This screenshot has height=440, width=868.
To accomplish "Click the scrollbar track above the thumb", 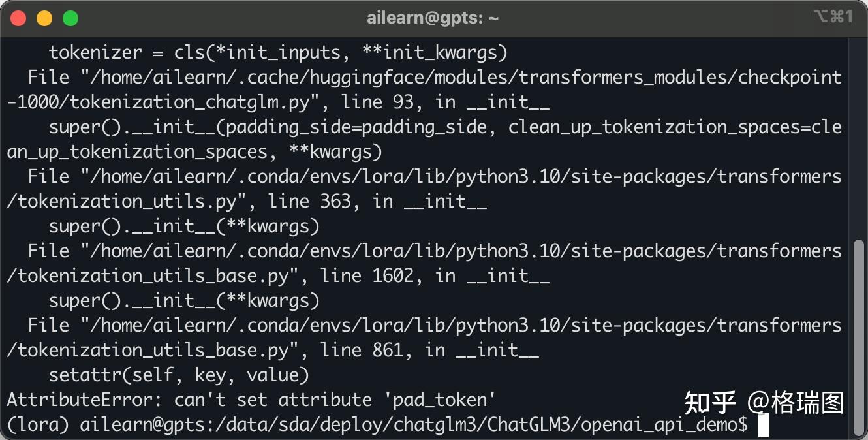I will coord(860,137).
